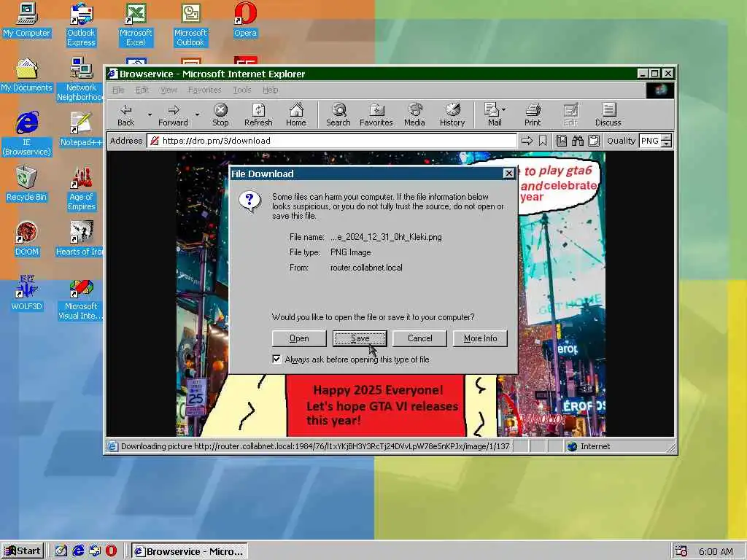Expand the Mail dropdown arrow
The image size is (747, 560).
coord(504,109)
